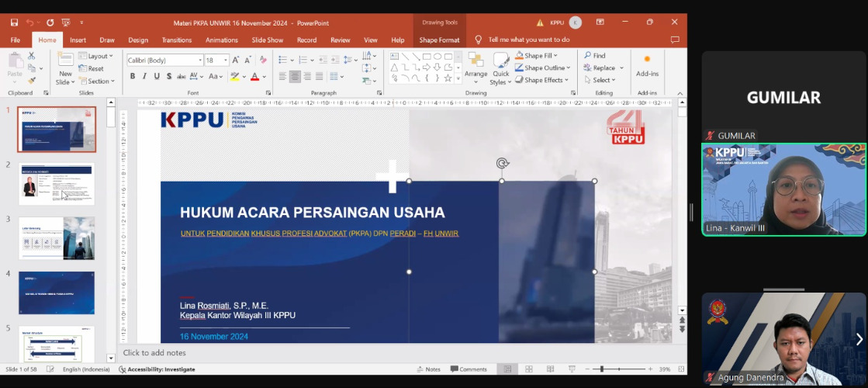Select slide 3 thumbnail in slide panel
Viewport: 868px width, 388px height.
pyautogui.click(x=57, y=238)
